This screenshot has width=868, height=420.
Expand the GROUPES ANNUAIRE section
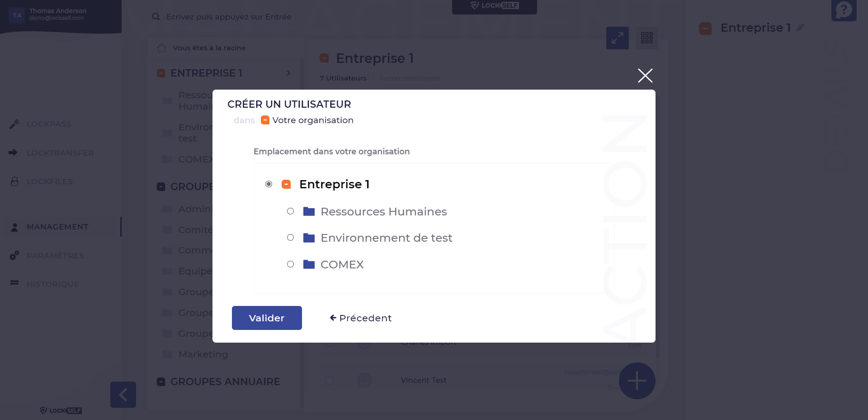[x=225, y=382]
